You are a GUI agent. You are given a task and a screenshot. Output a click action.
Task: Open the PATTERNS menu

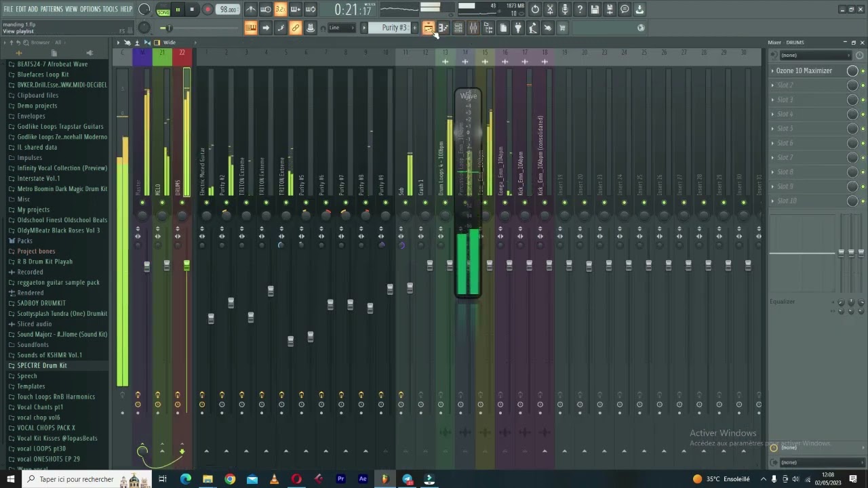52,9
